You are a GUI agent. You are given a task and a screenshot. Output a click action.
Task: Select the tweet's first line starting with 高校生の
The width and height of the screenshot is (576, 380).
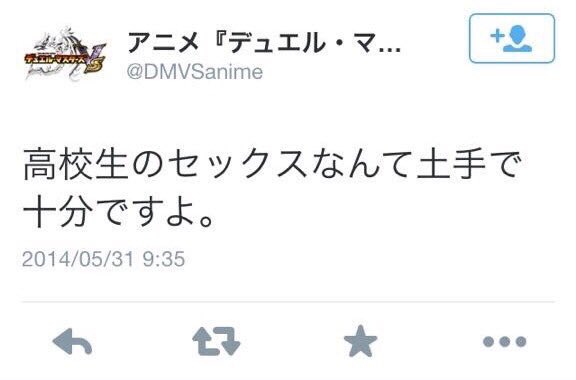(271, 164)
